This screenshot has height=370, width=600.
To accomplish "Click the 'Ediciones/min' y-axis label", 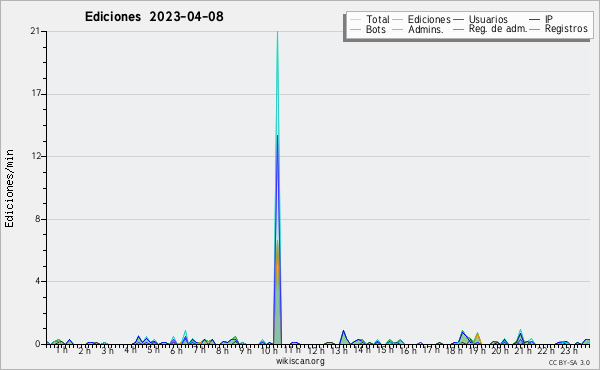I will point(9,188).
